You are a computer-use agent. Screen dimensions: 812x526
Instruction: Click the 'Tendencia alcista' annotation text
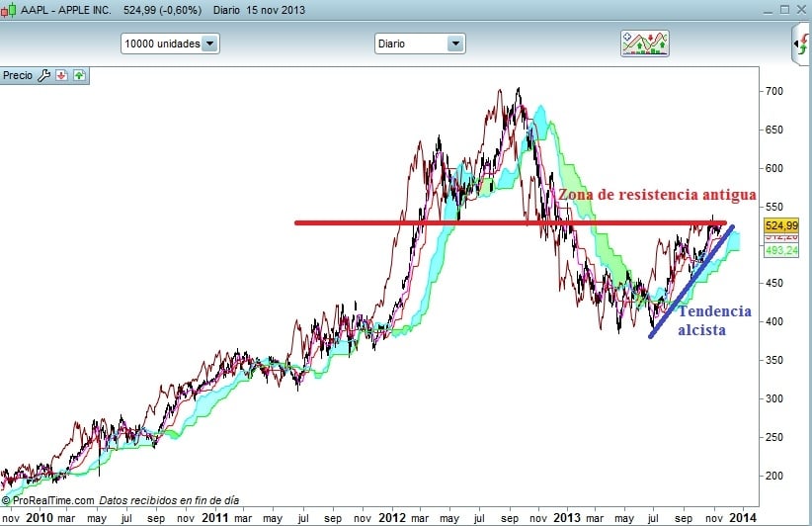[x=714, y=320]
